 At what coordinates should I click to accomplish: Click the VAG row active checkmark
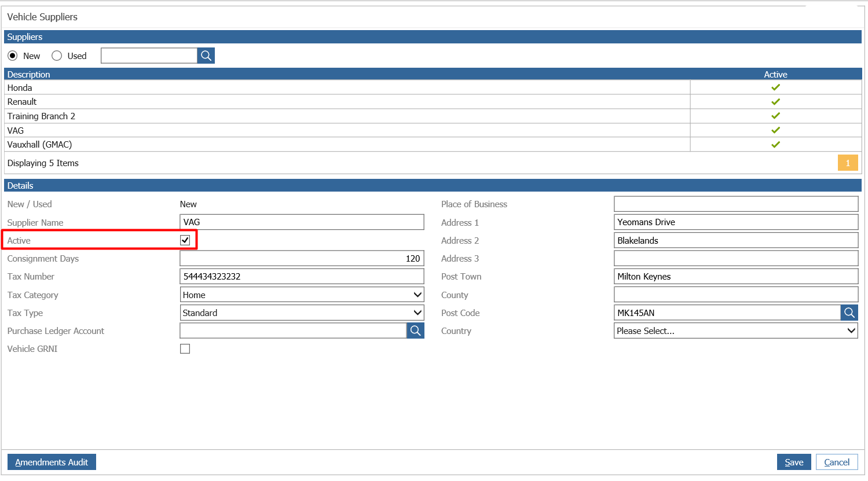click(x=775, y=130)
